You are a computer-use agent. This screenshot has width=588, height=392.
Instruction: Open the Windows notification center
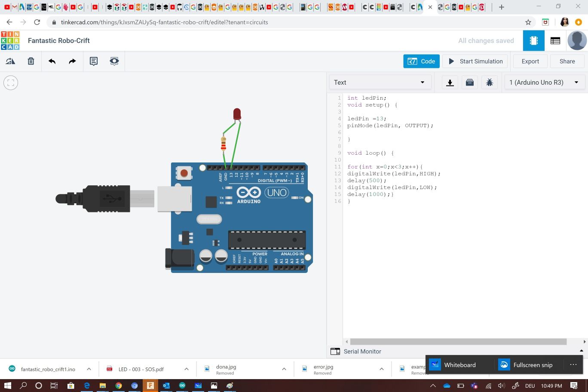(574, 386)
